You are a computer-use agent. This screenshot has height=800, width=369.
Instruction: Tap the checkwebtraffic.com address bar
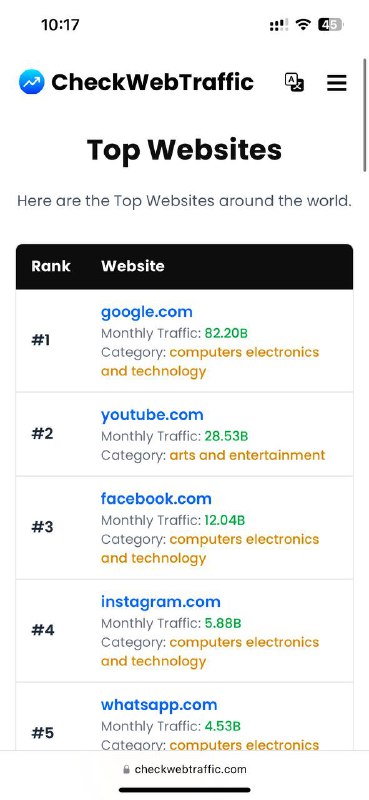point(184,769)
